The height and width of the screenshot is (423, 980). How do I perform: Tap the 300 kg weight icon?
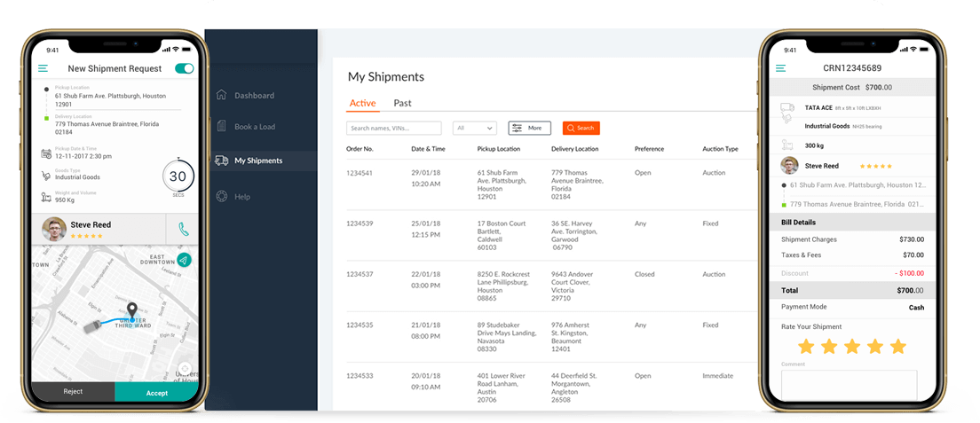click(x=787, y=145)
